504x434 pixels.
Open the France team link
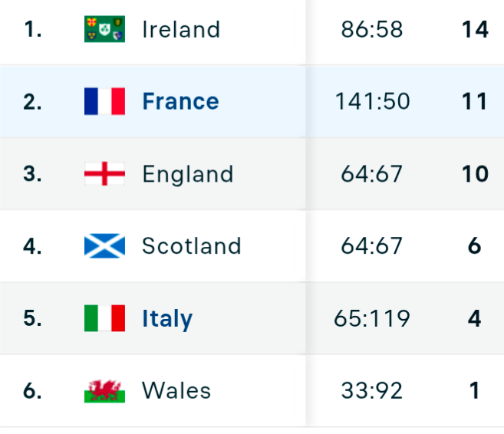180,101
